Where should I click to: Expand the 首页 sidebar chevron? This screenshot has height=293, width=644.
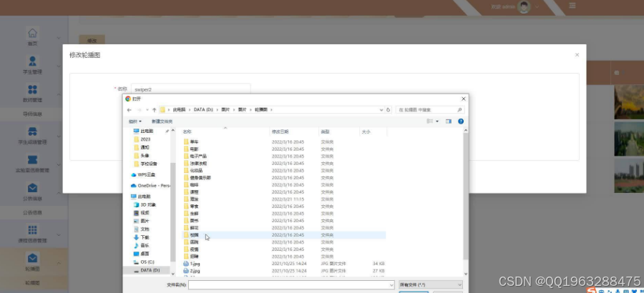[59, 38]
